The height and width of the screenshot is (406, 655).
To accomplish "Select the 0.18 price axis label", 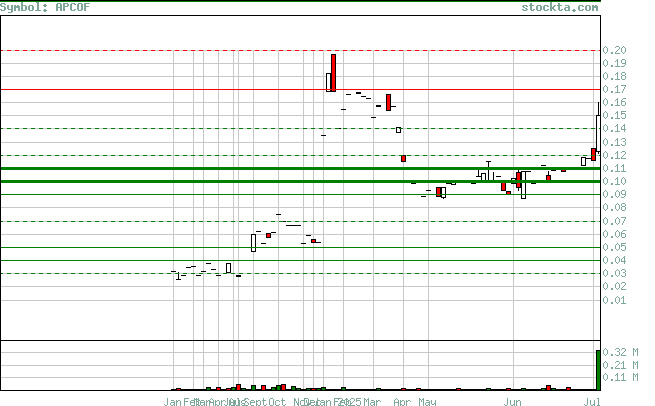I will 614,76.
